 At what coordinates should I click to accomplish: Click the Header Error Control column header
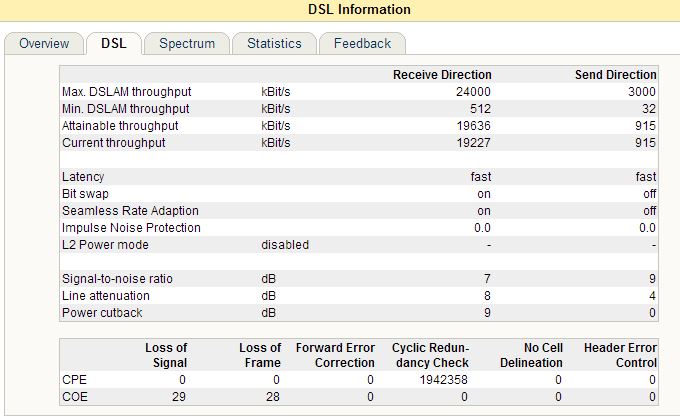[620, 355]
